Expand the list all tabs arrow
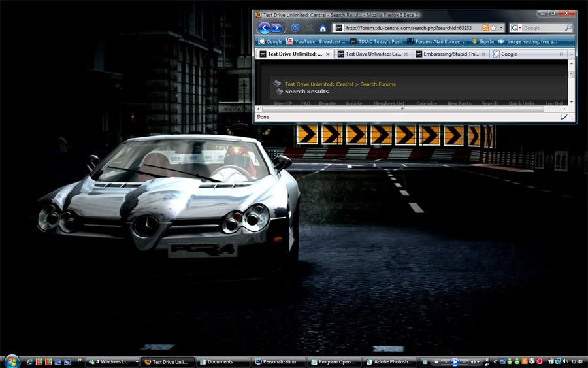588x368 pixels. [x=571, y=54]
